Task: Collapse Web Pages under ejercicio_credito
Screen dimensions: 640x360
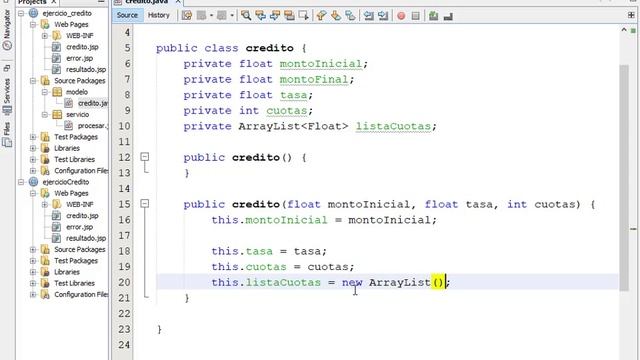Action: click(33, 24)
